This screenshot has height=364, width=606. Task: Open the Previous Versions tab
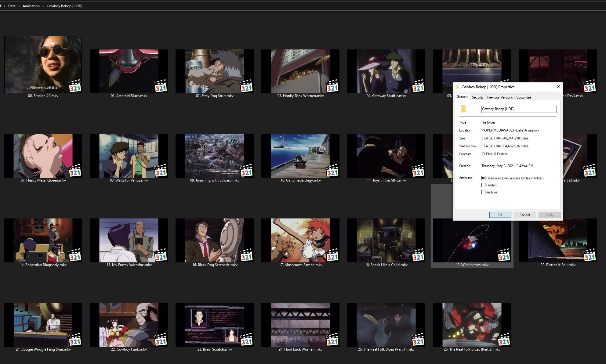pyautogui.click(x=500, y=97)
